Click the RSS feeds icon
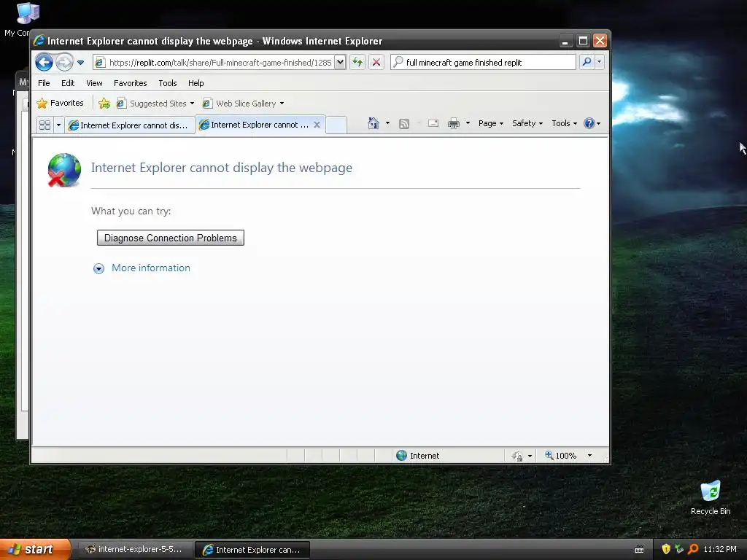The width and height of the screenshot is (747, 560). pos(404,124)
